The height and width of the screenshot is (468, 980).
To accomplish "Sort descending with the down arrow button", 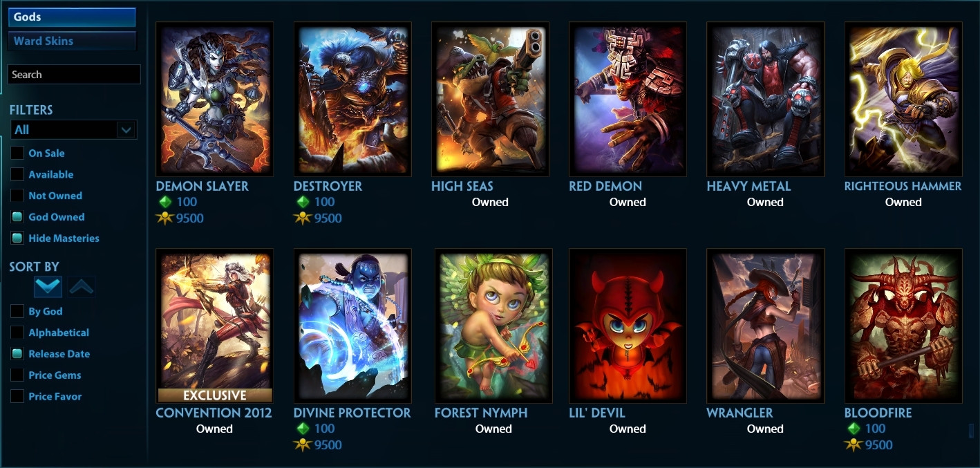I will (48, 287).
